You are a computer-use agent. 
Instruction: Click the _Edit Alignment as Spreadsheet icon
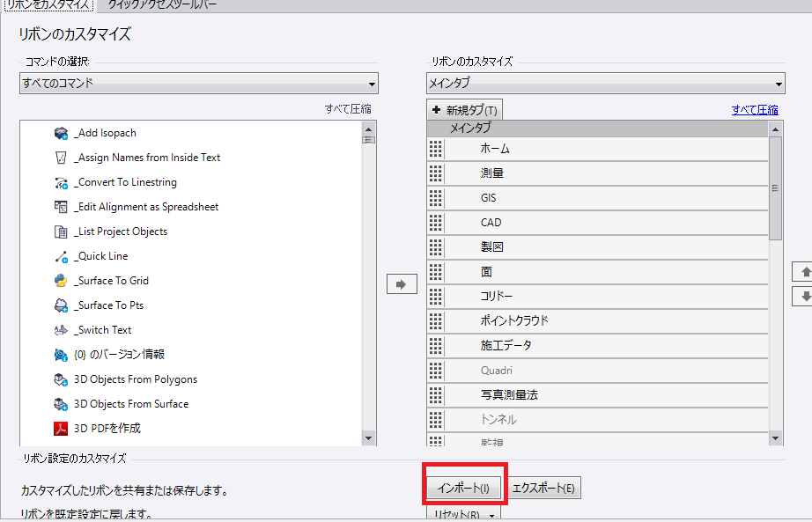click(61, 207)
